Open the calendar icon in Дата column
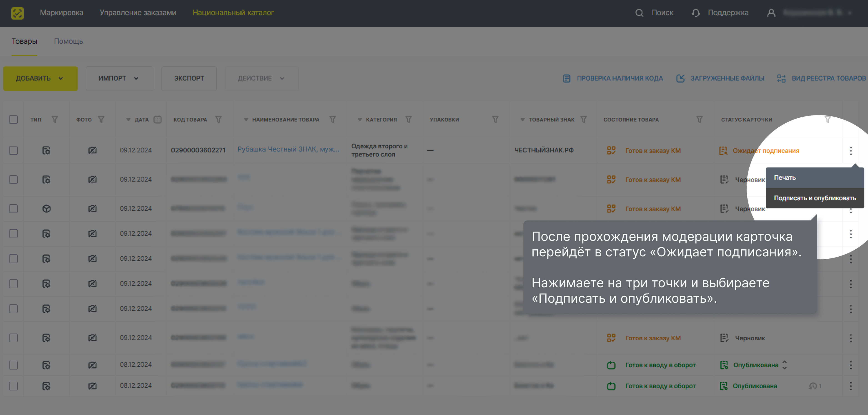Screen dimensions: 868x415 coord(157,119)
